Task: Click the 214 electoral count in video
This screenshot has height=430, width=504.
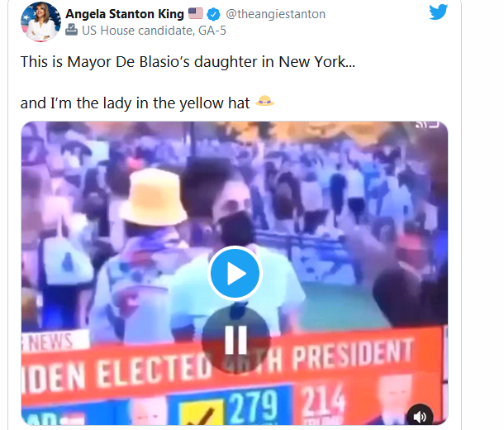Action: 323,400
